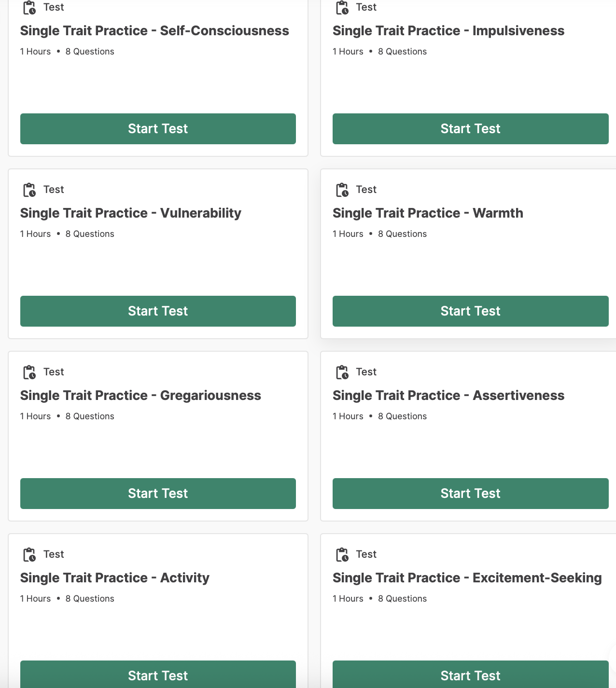Start the Activity practice test

tap(158, 674)
